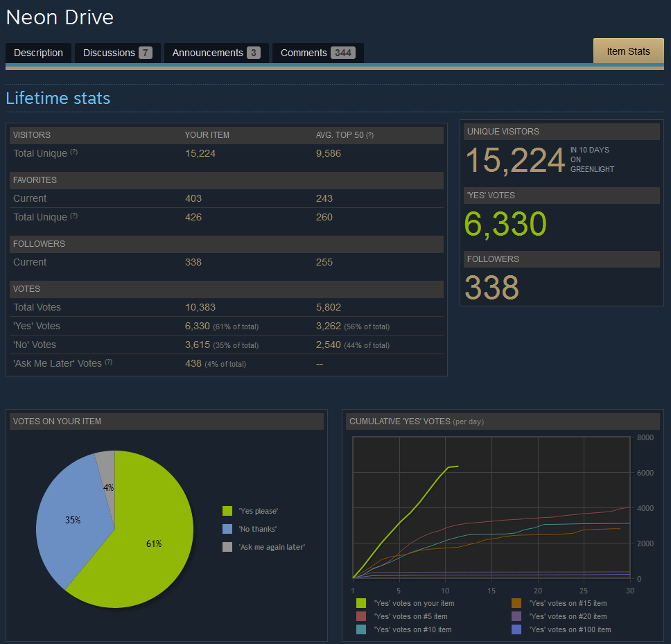Click the 'Yes' votes on your item swatch
The height and width of the screenshot is (644, 671).
pos(361,603)
